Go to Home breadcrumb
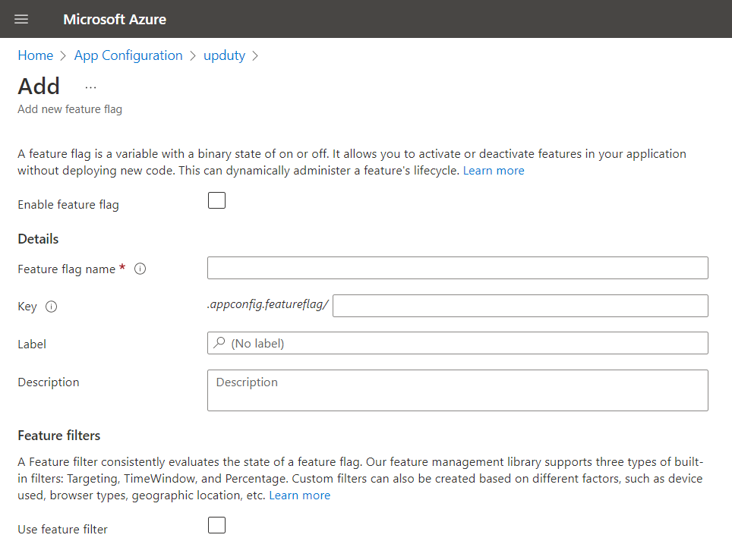This screenshot has height=560, width=732. (36, 55)
